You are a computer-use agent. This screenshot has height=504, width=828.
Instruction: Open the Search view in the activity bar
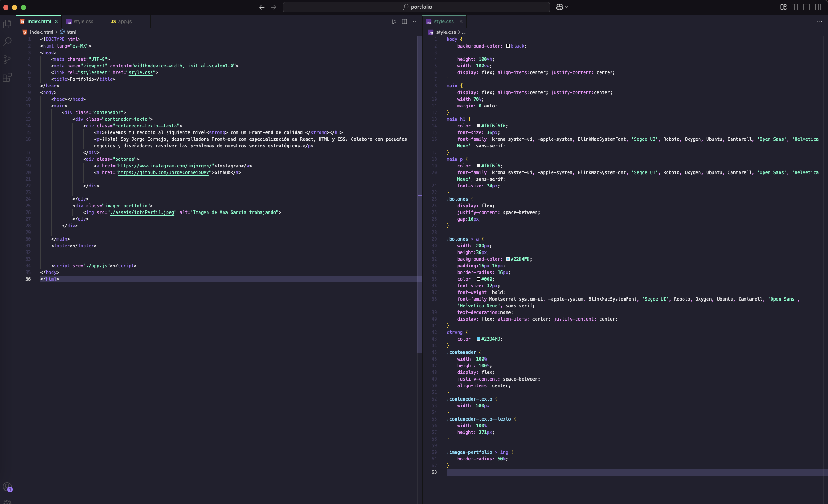tap(7, 42)
